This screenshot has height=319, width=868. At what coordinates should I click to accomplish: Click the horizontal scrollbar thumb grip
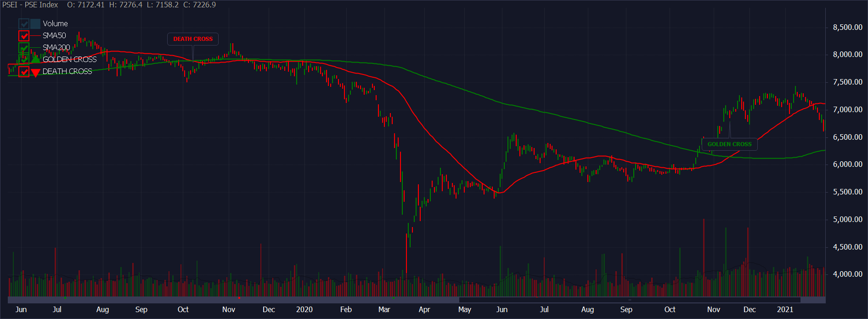click(630, 300)
